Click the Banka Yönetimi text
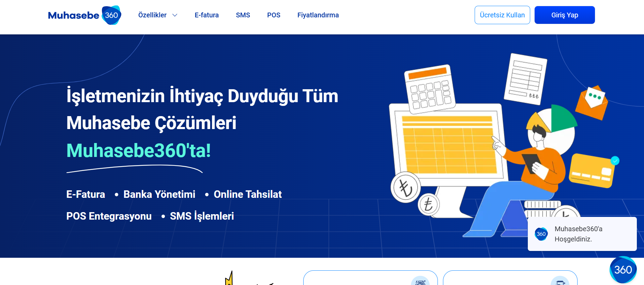Image resolution: width=644 pixels, height=285 pixels. click(x=159, y=194)
